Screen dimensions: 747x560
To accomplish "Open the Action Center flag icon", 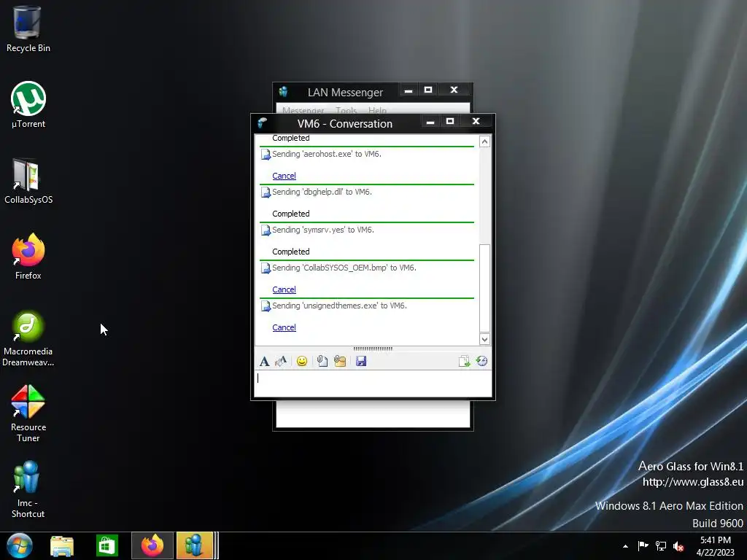I will click(643, 546).
